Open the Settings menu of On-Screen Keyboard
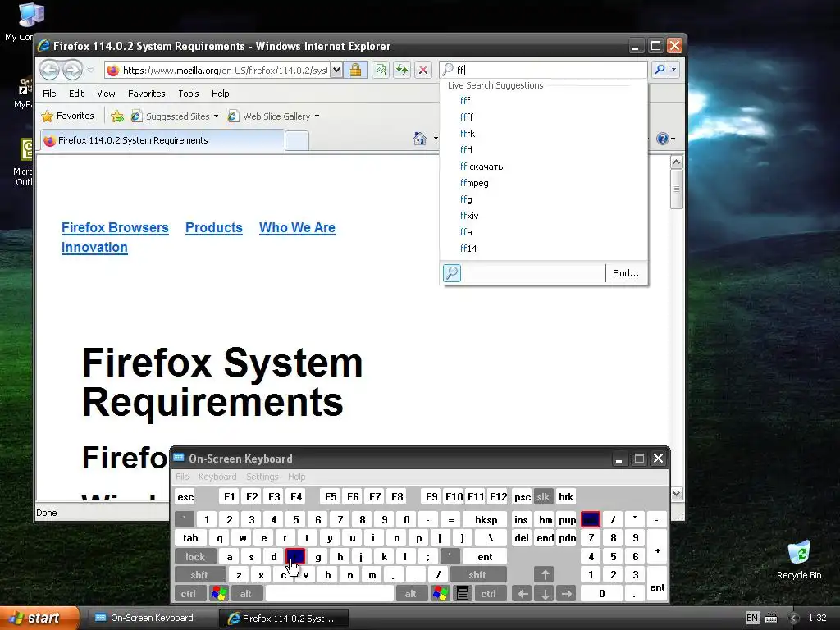 262,477
